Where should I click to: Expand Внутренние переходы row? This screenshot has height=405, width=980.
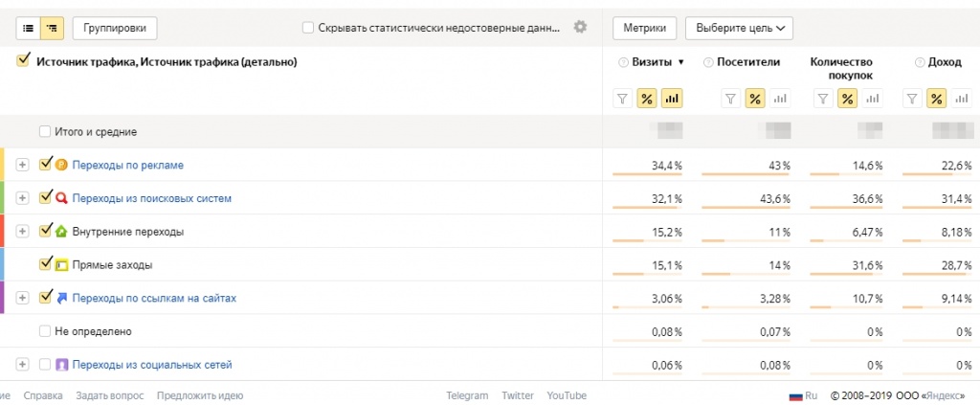tap(23, 232)
